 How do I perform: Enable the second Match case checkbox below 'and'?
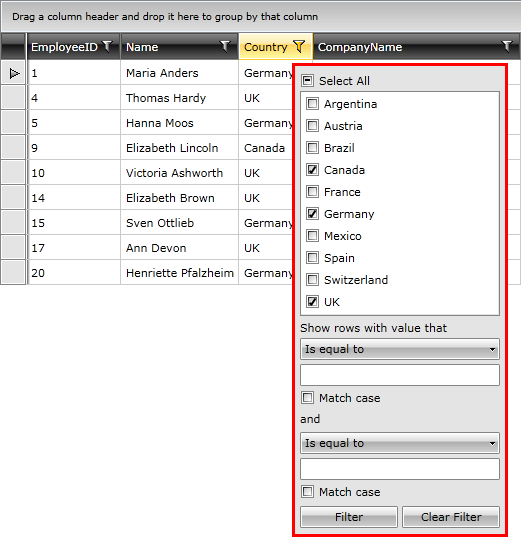coord(307,492)
